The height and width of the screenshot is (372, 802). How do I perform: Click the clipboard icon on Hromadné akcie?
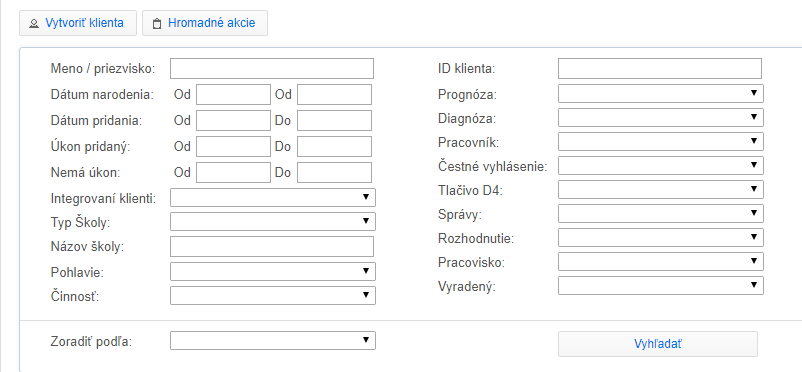click(x=157, y=24)
